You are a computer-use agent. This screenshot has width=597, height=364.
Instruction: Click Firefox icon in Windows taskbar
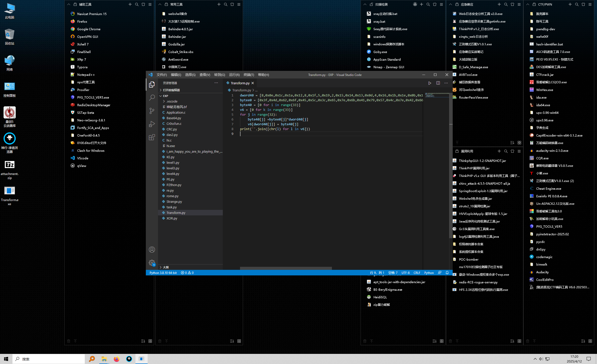116,359
